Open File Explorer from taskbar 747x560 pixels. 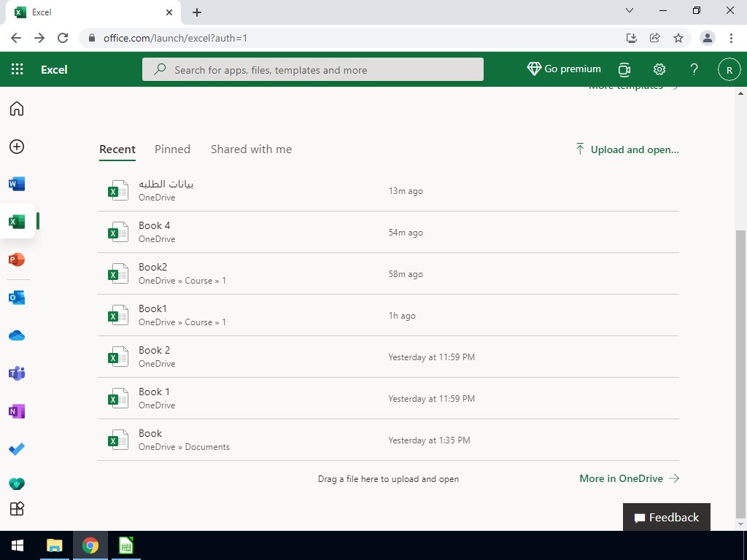pos(54,545)
